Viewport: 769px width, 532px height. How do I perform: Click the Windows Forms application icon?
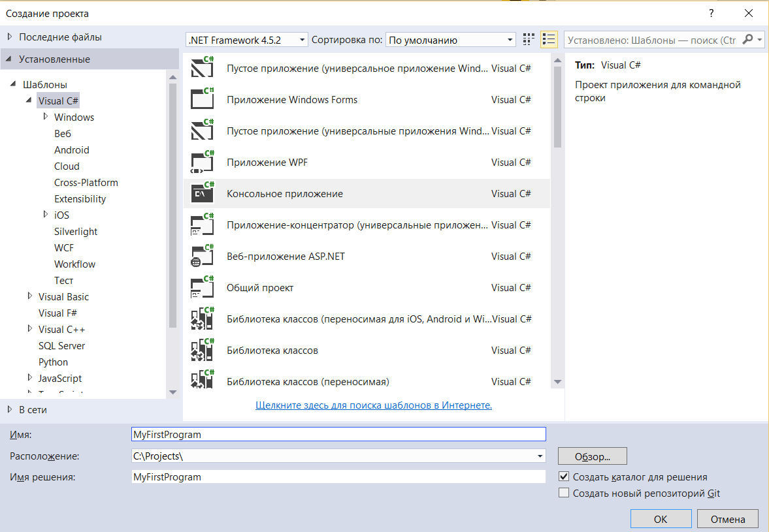pyautogui.click(x=202, y=99)
